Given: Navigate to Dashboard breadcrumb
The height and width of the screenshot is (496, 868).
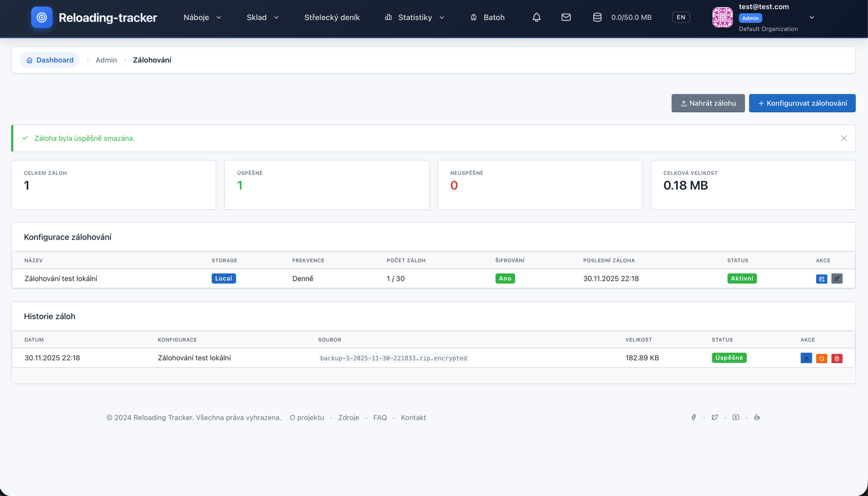Looking at the screenshot, I should coord(50,60).
